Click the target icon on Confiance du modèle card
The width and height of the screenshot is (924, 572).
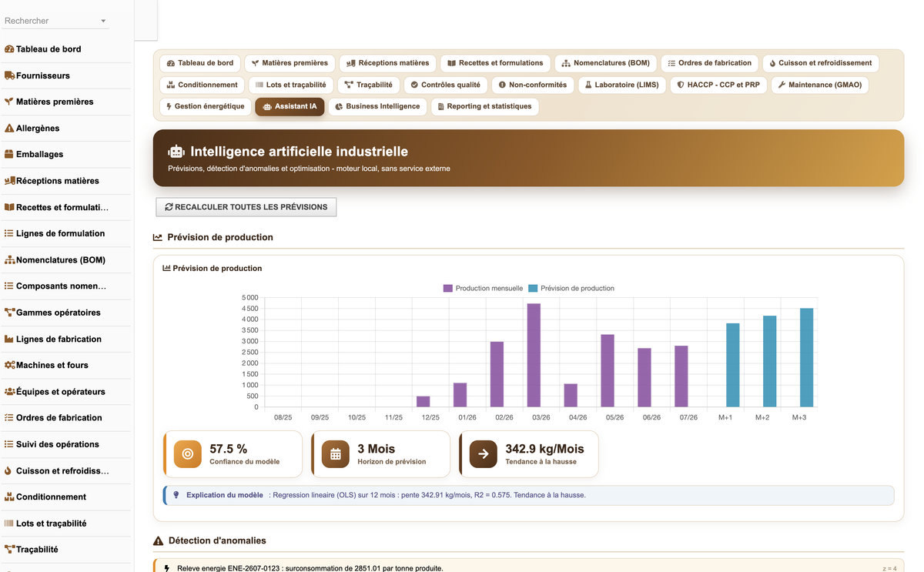point(187,454)
